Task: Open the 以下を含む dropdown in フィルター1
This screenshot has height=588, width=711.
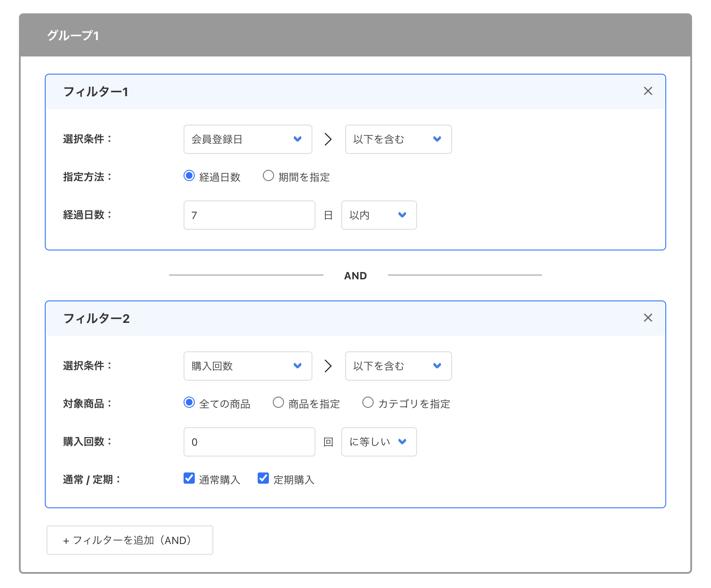Action: click(x=397, y=139)
